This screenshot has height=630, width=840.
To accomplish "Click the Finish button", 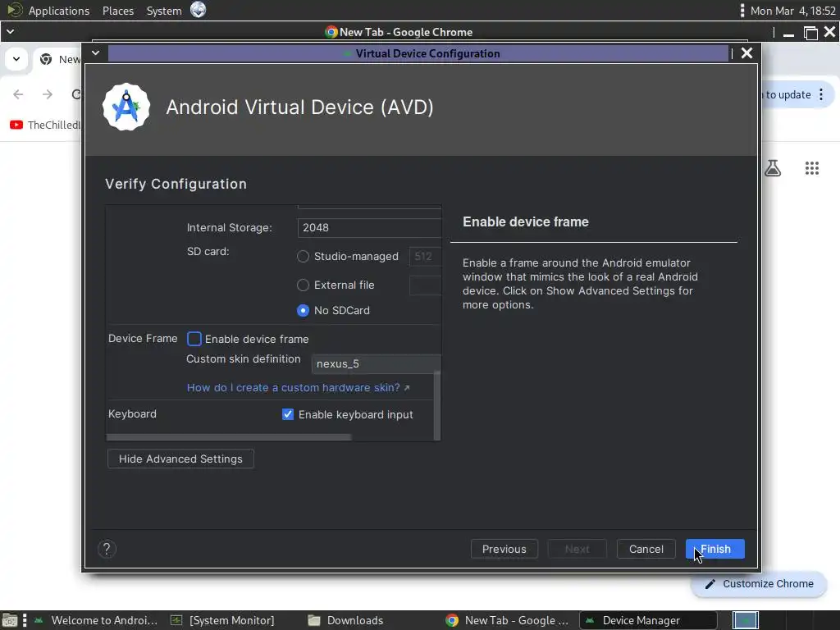I will click(x=715, y=549).
